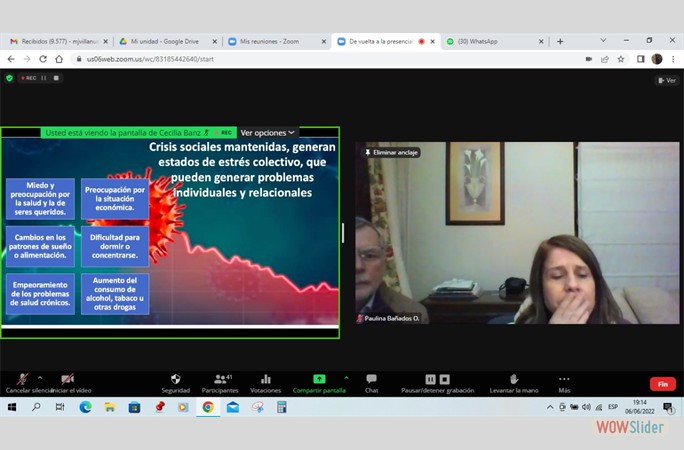
Task: Open Chrome from the Windows taskbar
Action: coord(208,407)
